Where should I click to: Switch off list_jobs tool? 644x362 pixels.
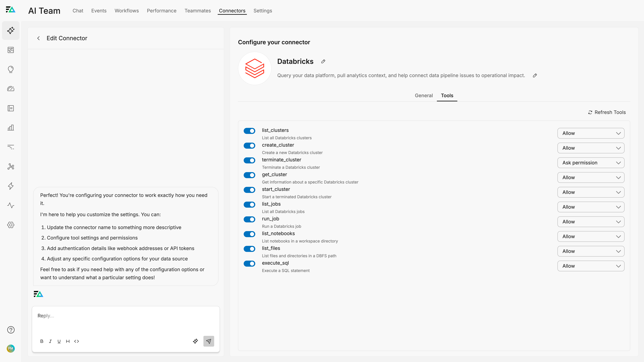(x=249, y=205)
